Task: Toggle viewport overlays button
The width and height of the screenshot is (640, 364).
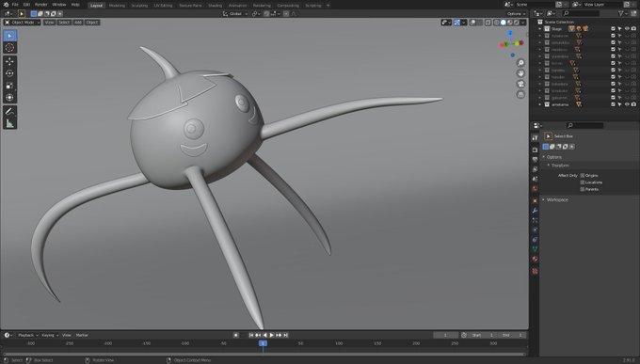Action: coord(472,23)
